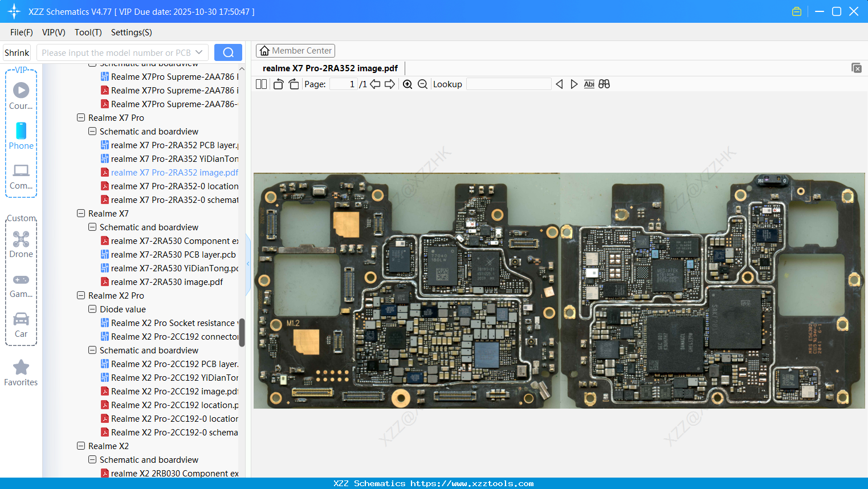The width and height of the screenshot is (868, 489).
Task: Collapse Schematic and boardview under Realme X7
Action: pyautogui.click(x=92, y=227)
